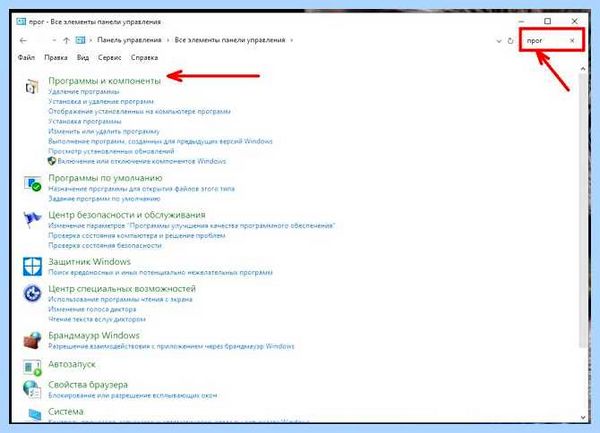Expand chevron after Панель управления breadcrumb
This screenshot has width=600, height=433.
click(168, 40)
